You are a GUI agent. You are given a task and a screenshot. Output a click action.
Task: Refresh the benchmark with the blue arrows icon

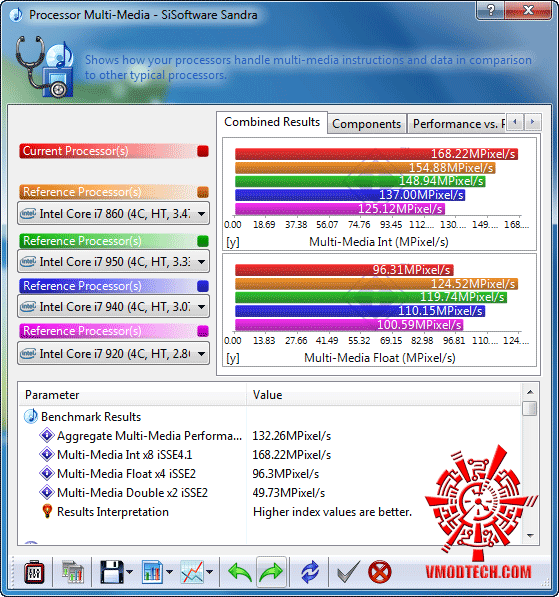click(310, 572)
